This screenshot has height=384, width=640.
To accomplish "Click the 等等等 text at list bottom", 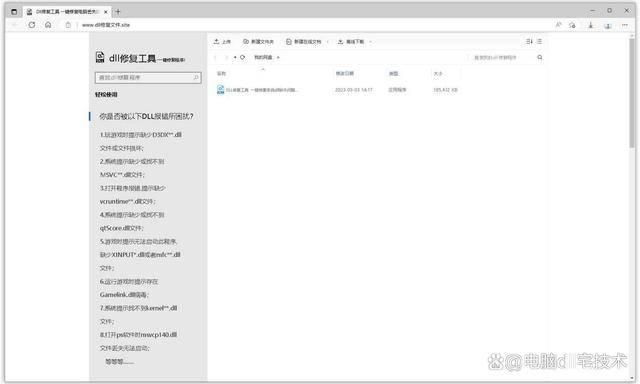I will [x=119, y=362].
